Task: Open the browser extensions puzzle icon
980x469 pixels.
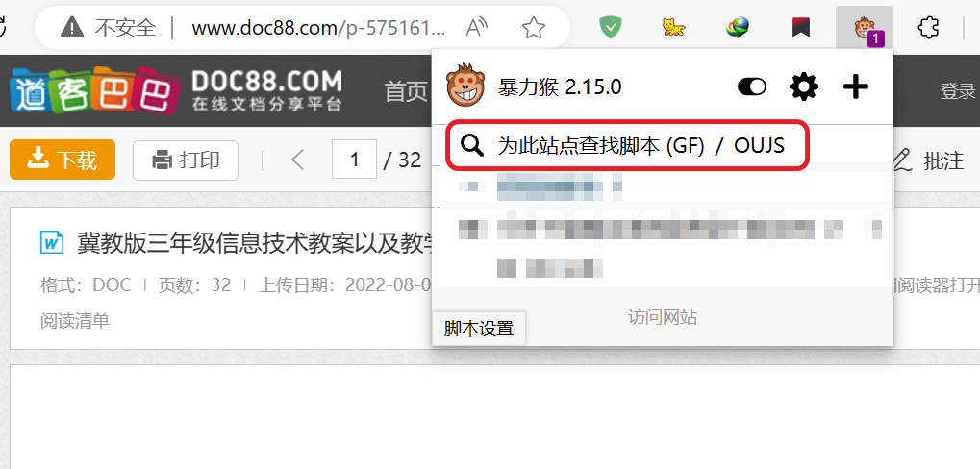Action: pyautogui.click(x=928, y=28)
